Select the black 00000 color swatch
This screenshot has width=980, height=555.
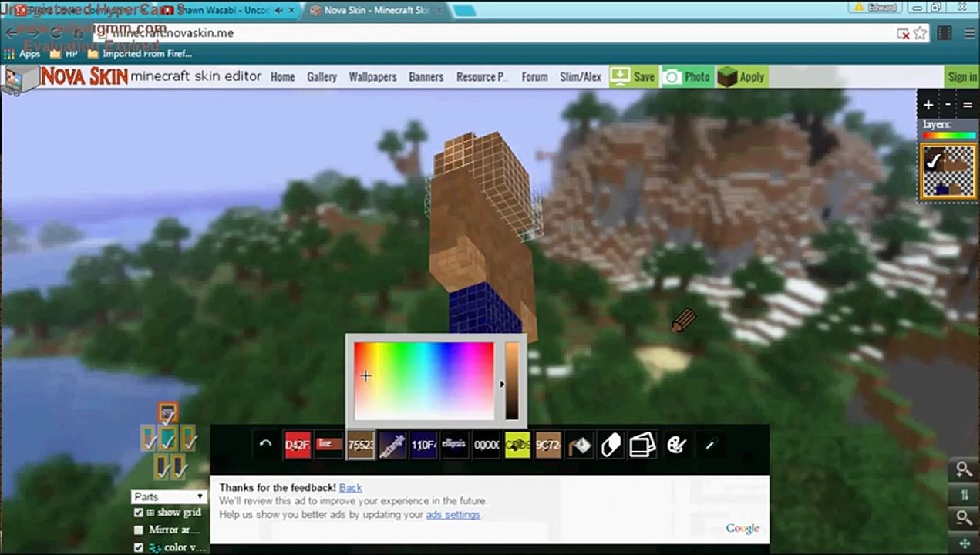tap(487, 445)
